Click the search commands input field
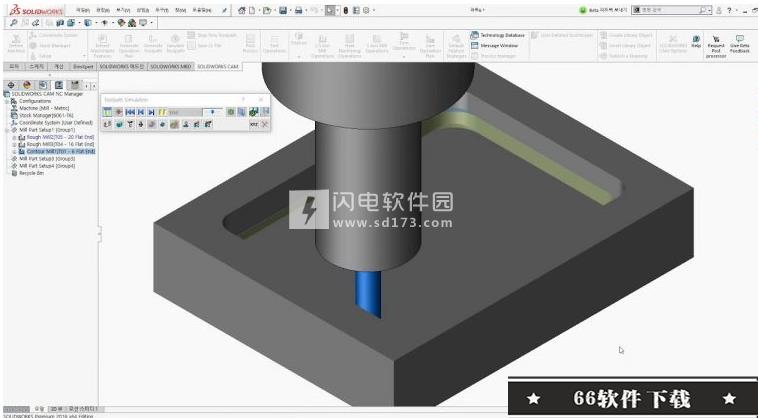 670,10
